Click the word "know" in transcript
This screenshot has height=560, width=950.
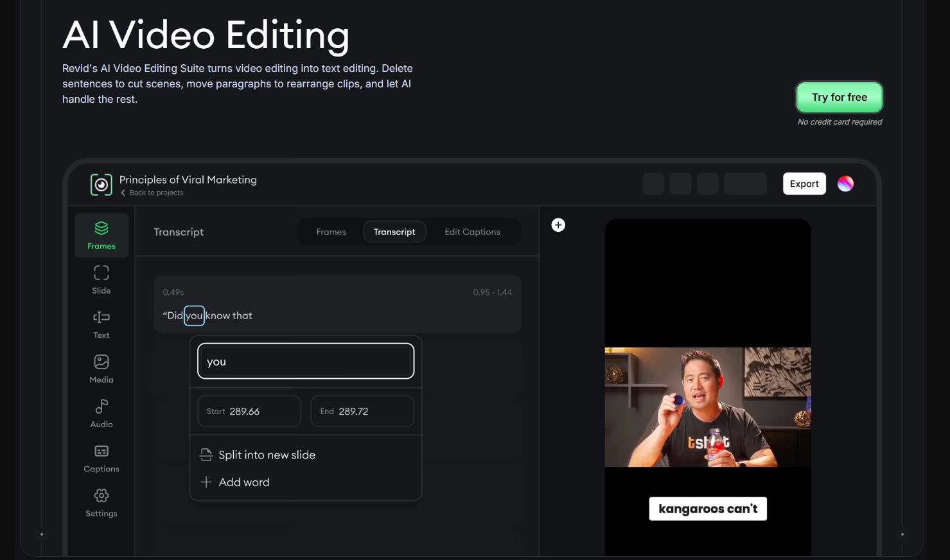coord(218,315)
